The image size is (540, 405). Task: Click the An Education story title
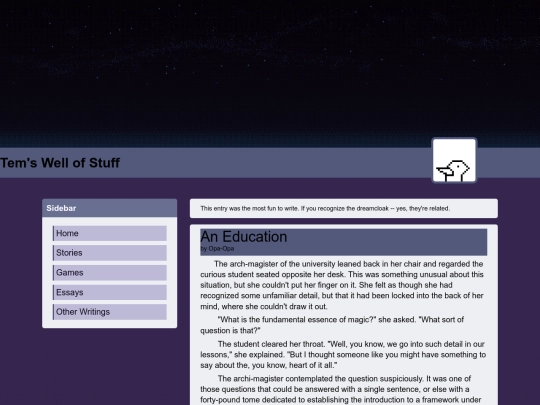243,237
